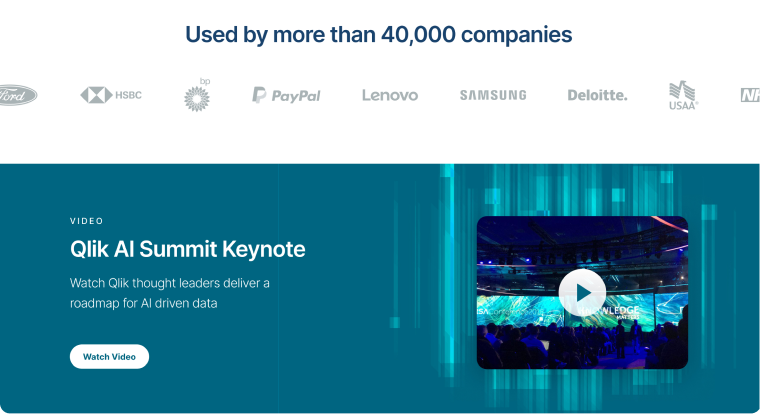The height and width of the screenshot is (414, 761).
Task: Click the HSBC text next to the hexagon
Action: pyautogui.click(x=128, y=95)
